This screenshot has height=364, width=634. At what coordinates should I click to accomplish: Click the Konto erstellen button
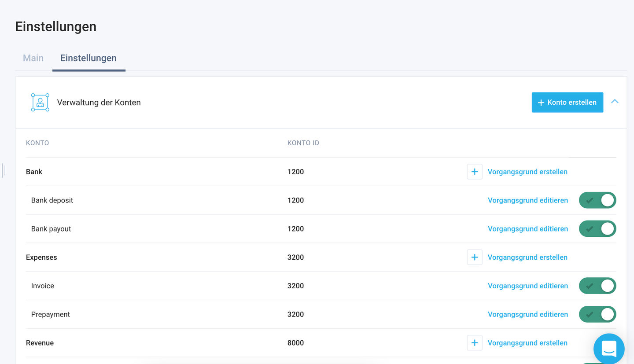click(568, 102)
